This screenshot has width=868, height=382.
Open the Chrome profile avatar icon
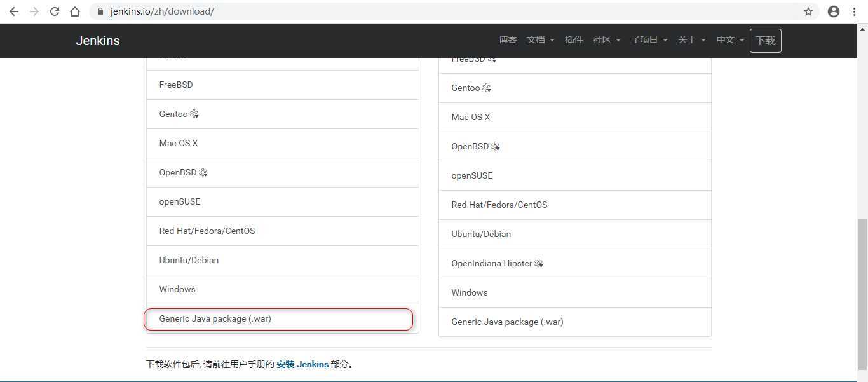tap(834, 11)
